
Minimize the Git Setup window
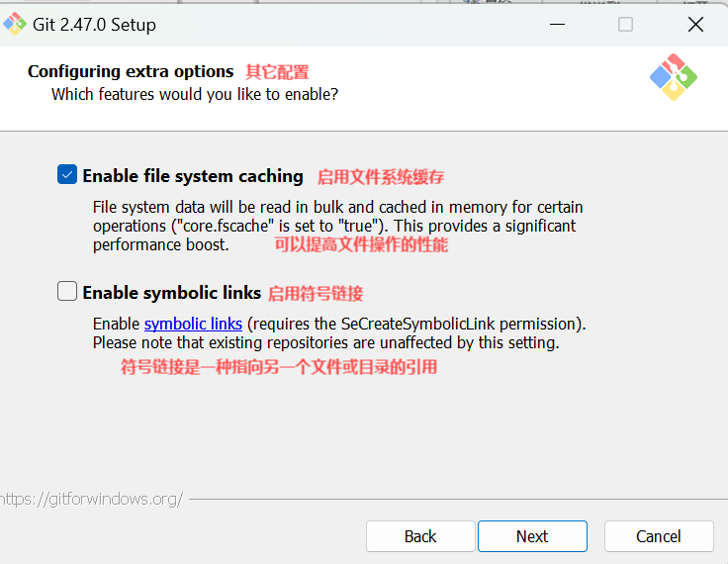tap(557, 24)
